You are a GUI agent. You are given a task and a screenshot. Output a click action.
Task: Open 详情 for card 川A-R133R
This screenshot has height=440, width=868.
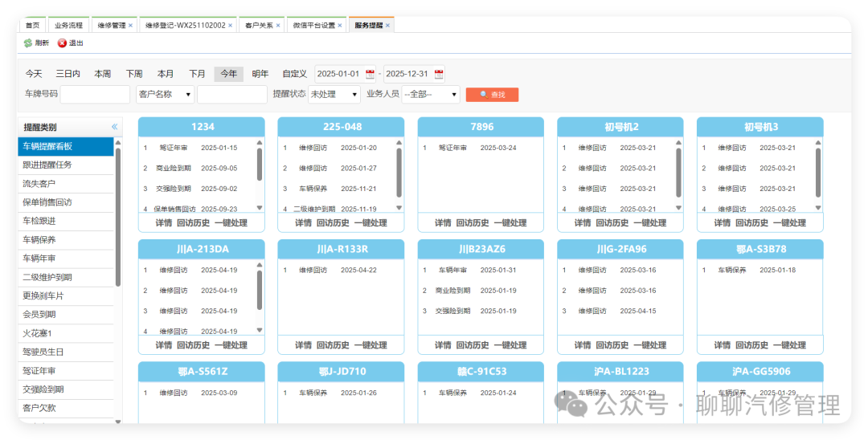point(303,345)
